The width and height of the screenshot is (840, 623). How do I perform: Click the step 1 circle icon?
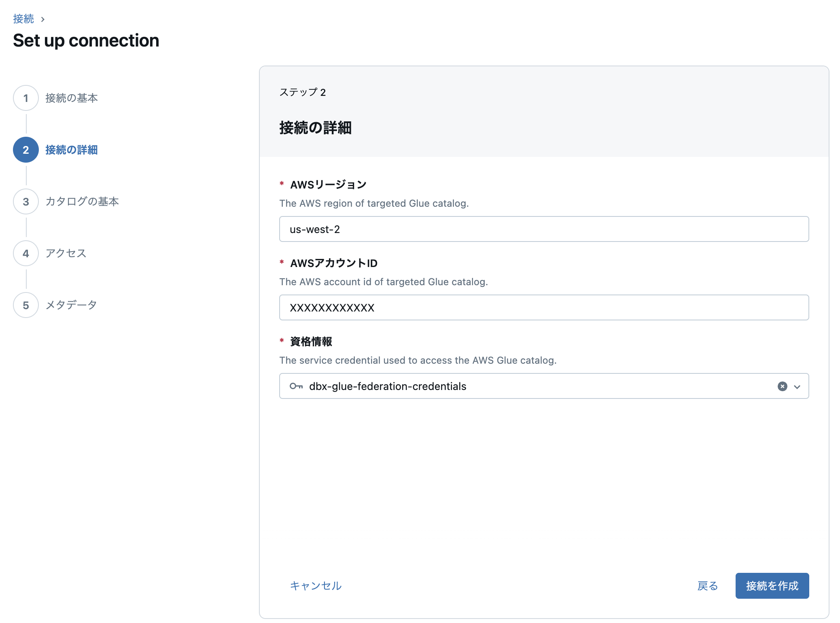coord(26,98)
